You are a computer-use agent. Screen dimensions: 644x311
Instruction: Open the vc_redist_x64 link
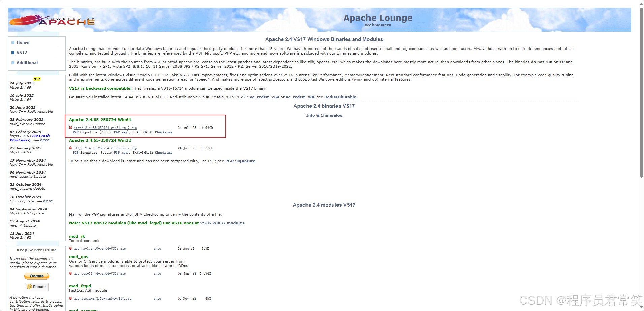pos(264,97)
